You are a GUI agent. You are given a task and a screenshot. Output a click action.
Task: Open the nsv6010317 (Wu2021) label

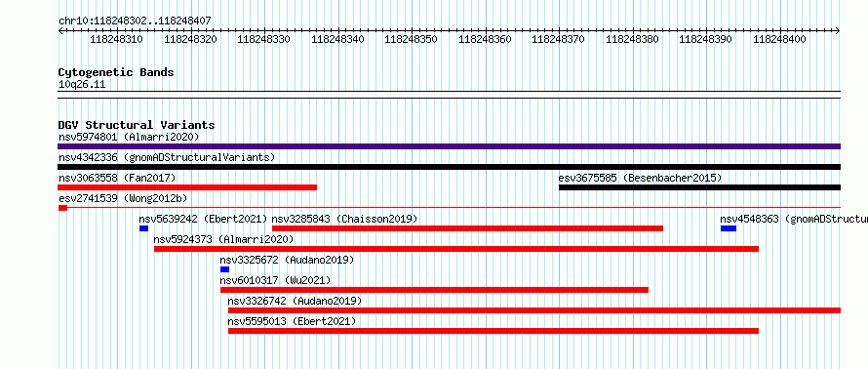tap(275, 280)
